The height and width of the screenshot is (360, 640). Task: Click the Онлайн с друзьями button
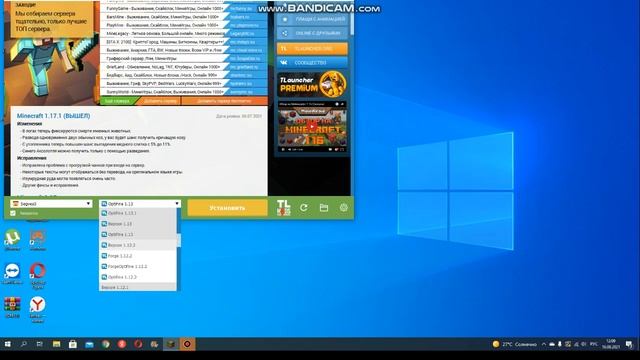(312, 33)
